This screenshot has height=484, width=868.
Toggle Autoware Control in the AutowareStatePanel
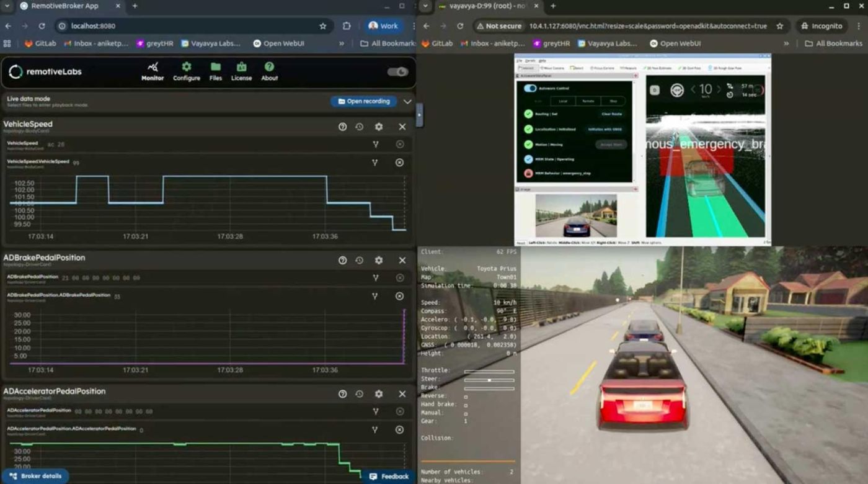[x=530, y=88]
